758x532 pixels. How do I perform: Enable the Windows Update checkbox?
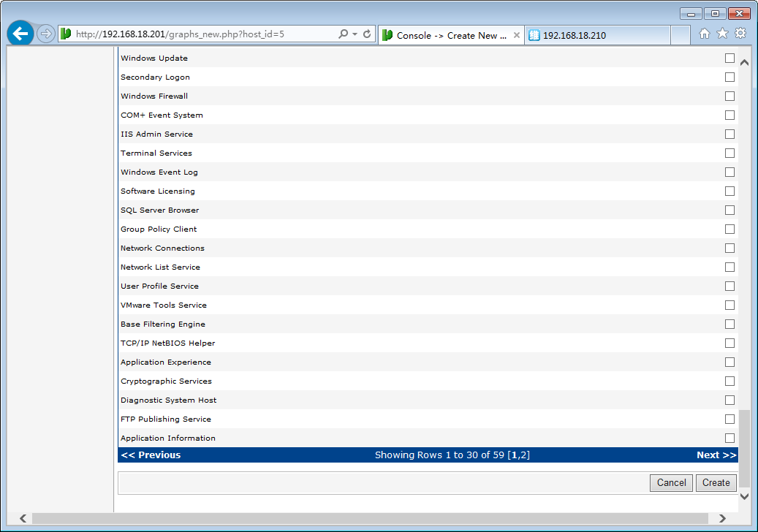point(729,58)
